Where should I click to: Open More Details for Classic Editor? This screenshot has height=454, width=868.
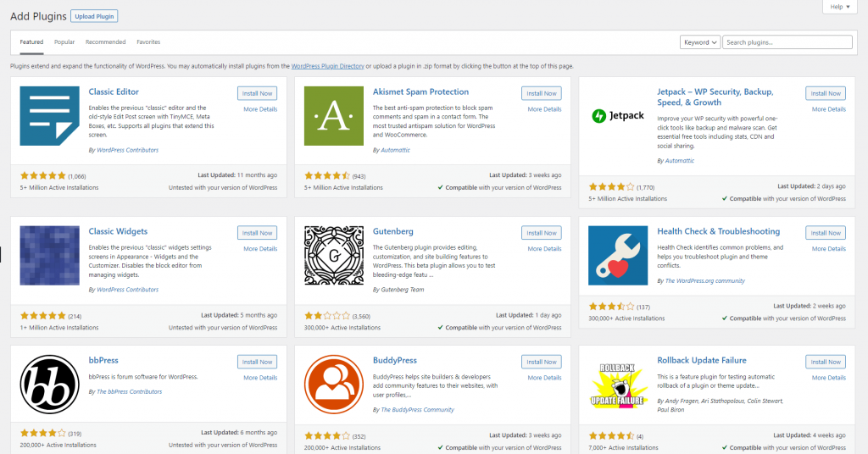click(260, 109)
